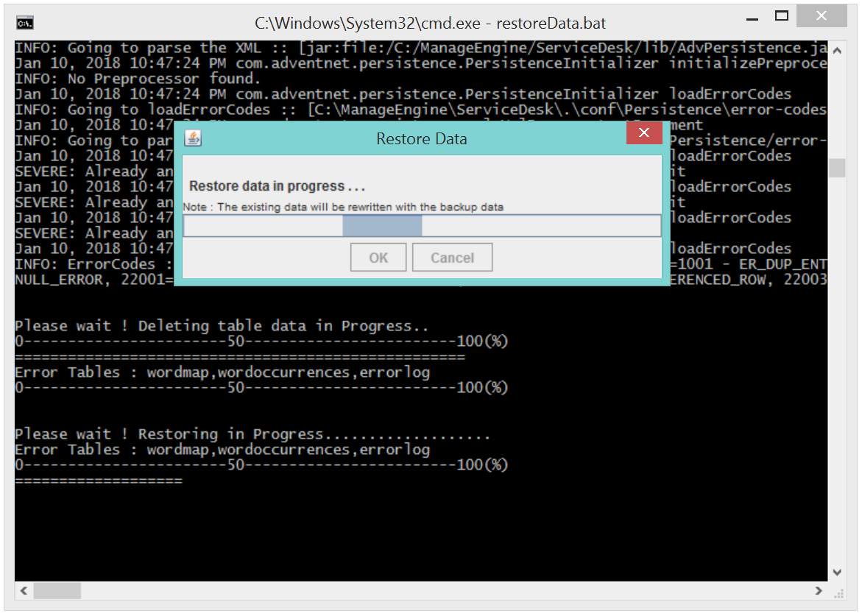Close the Restore Data dialog
862x616 pixels.
click(x=644, y=132)
